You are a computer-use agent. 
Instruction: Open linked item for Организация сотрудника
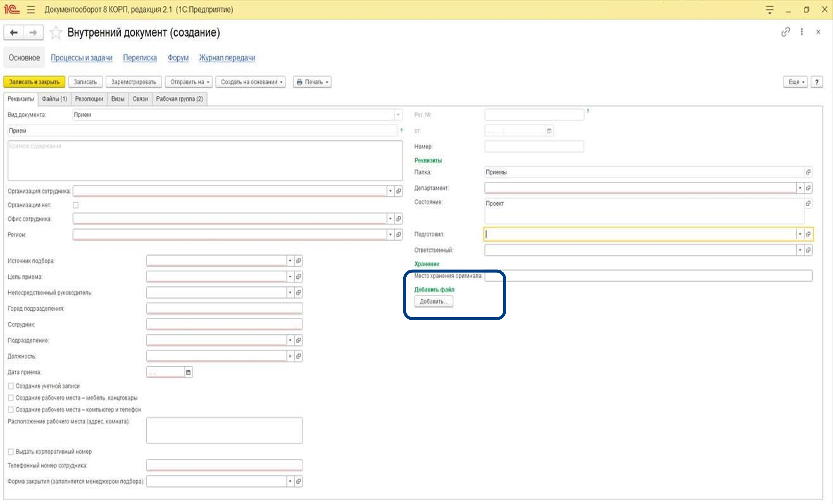398,191
